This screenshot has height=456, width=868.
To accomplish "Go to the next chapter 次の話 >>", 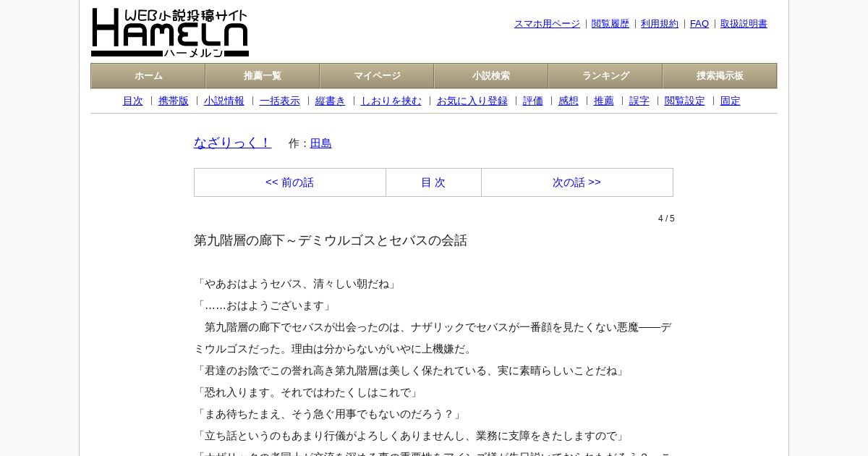I will [576, 182].
